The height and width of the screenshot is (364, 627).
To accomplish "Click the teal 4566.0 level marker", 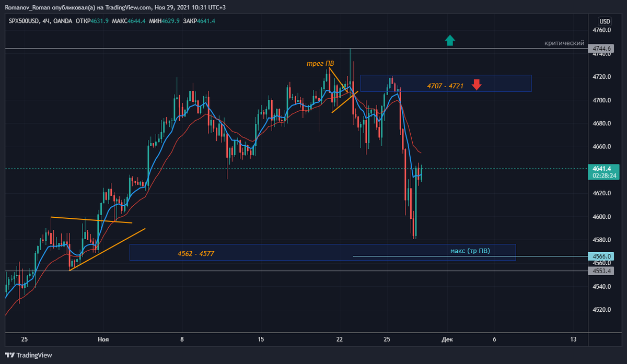I will 602,256.
